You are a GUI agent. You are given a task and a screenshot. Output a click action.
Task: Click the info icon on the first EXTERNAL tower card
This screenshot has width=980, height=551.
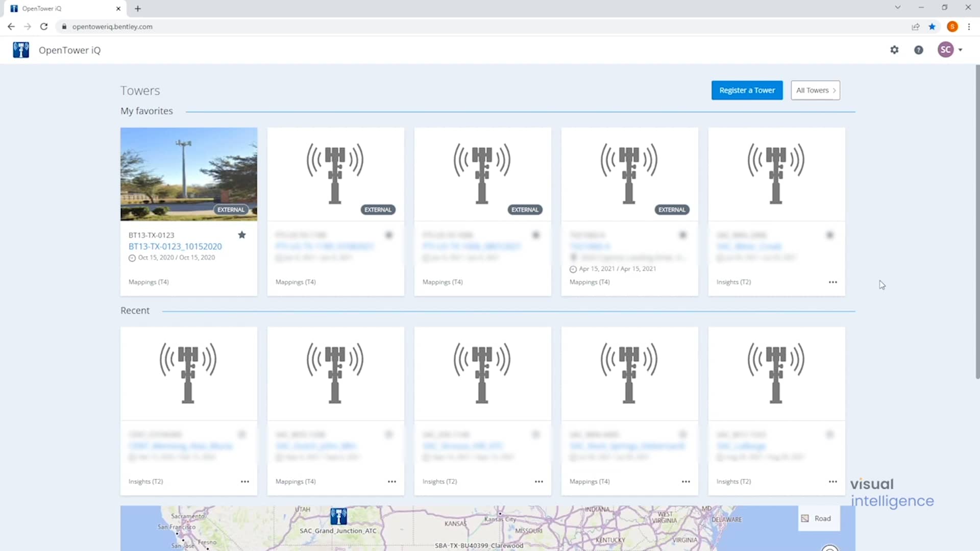point(389,235)
